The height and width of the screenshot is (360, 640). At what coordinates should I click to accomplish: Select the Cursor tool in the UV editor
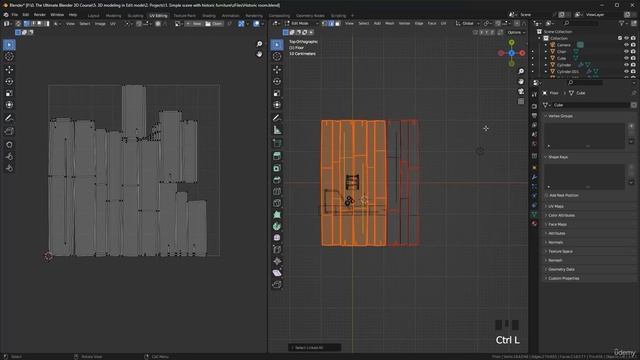coord(9,57)
